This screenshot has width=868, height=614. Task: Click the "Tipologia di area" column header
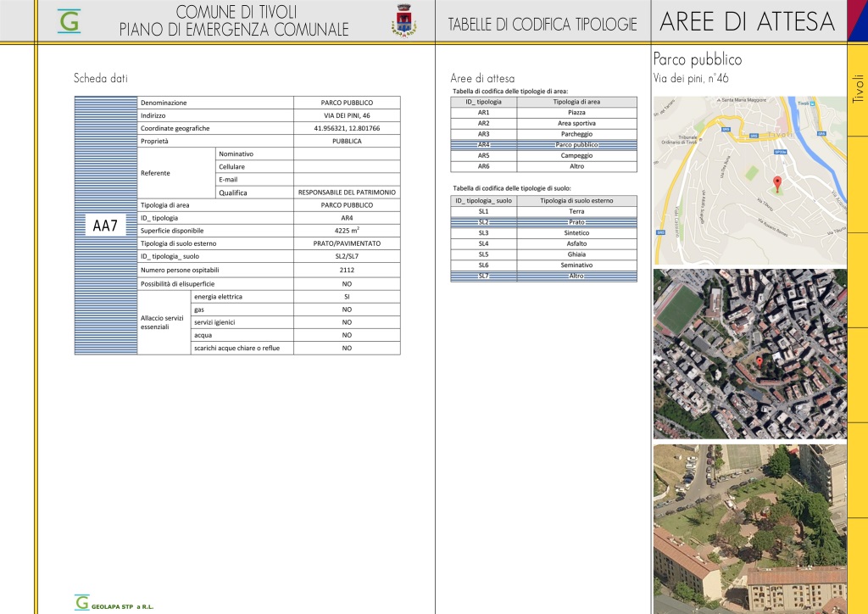(576, 102)
